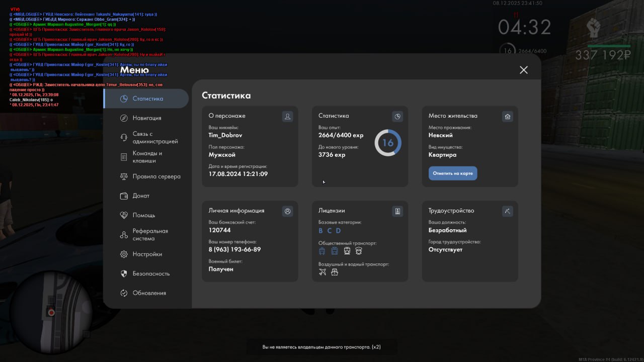Click the white train license icon
This screenshot has width=644, height=362.
click(347, 251)
